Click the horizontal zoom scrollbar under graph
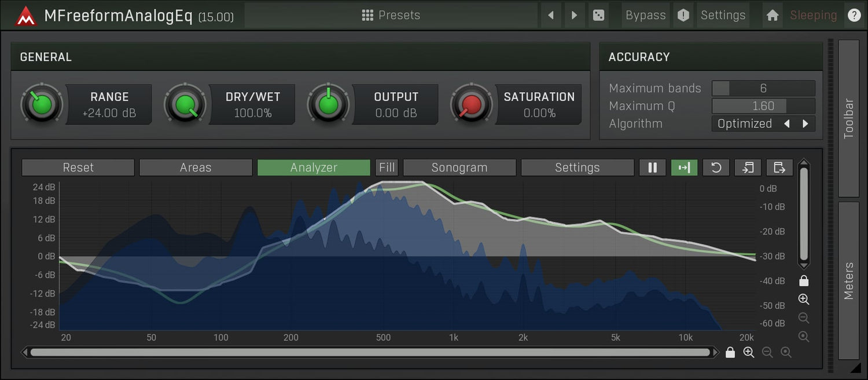This screenshot has height=380, width=868. 370,352
